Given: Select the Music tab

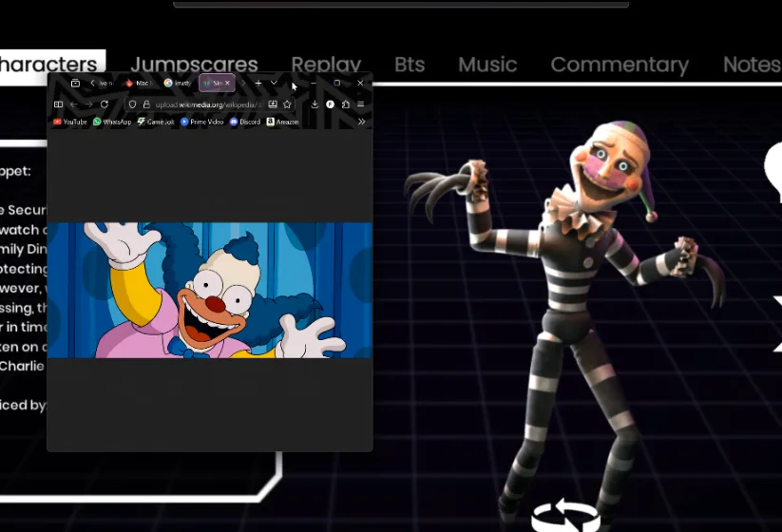Looking at the screenshot, I should (487, 65).
